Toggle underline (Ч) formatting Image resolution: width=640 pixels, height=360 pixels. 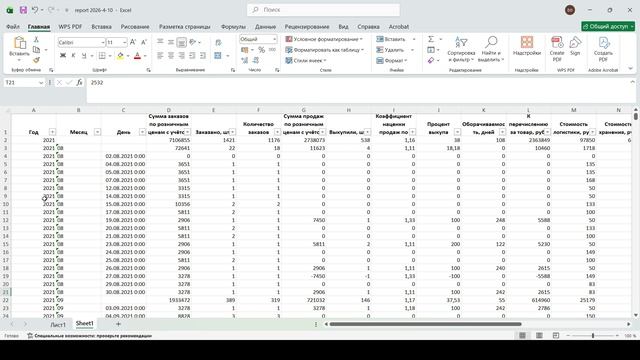84,56
